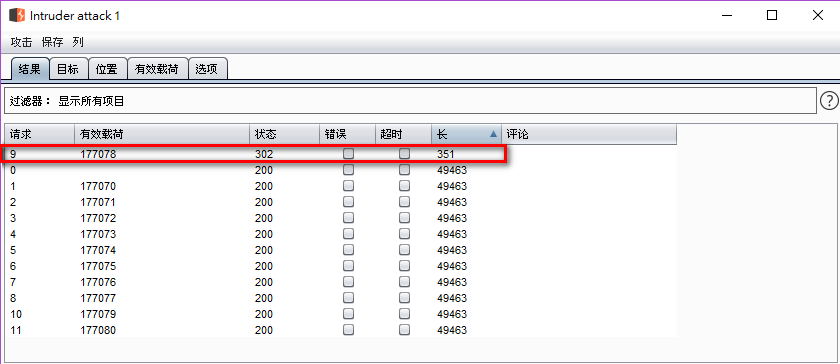
Task: Select payload cell 177075
Action: (98, 266)
